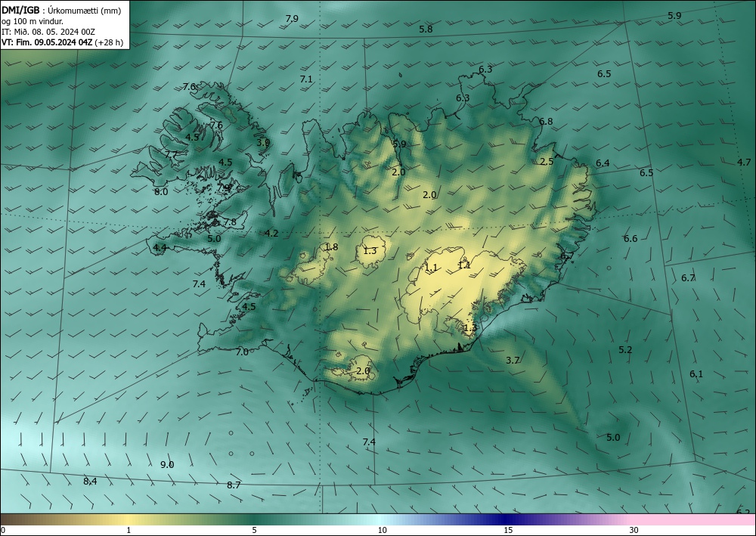Pick the brown segment at the color bar start

[20, 519]
